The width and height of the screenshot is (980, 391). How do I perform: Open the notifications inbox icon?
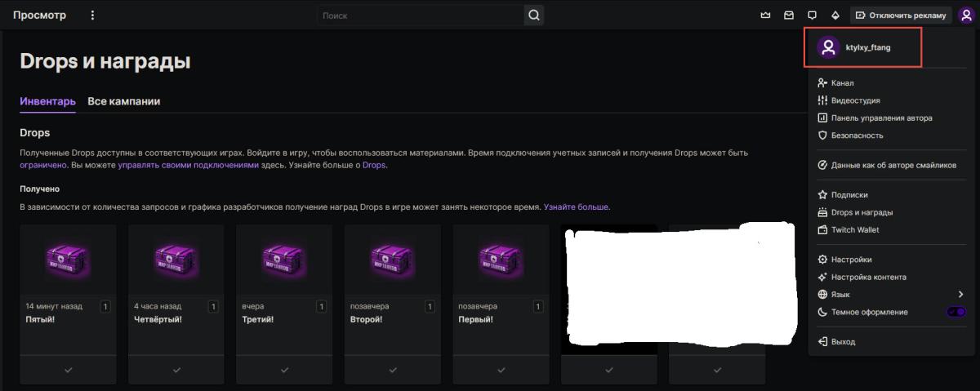[789, 15]
